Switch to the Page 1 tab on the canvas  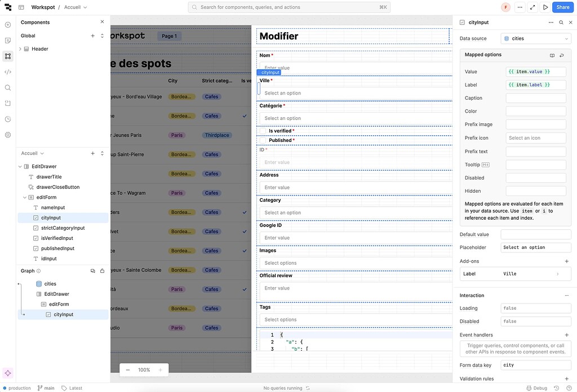tap(169, 35)
